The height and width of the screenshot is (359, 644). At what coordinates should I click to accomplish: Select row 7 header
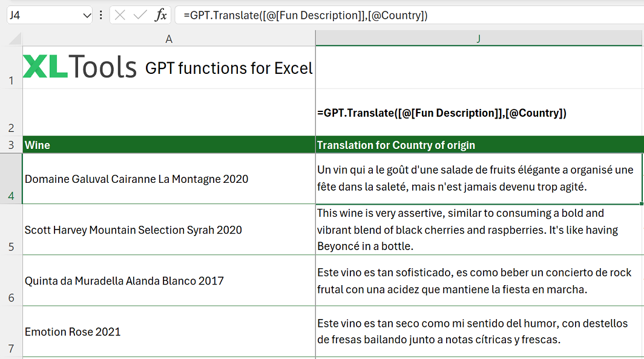click(10, 332)
